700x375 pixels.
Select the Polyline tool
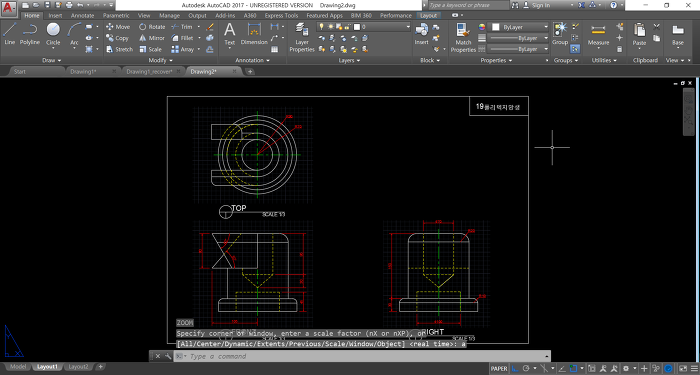click(x=29, y=33)
